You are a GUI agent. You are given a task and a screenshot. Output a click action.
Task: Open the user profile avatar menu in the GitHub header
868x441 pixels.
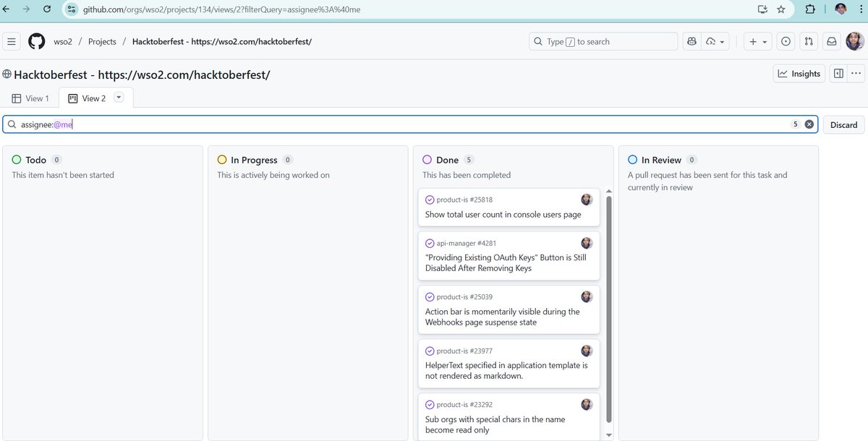click(855, 42)
